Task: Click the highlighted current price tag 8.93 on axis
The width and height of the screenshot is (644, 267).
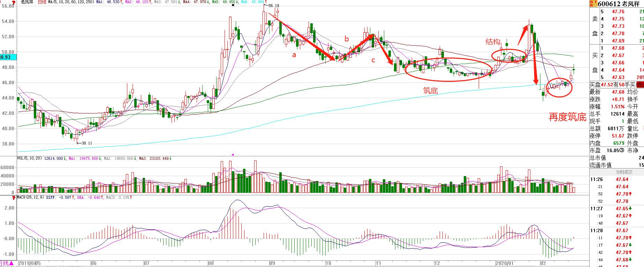Action: pyautogui.click(x=8, y=57)
